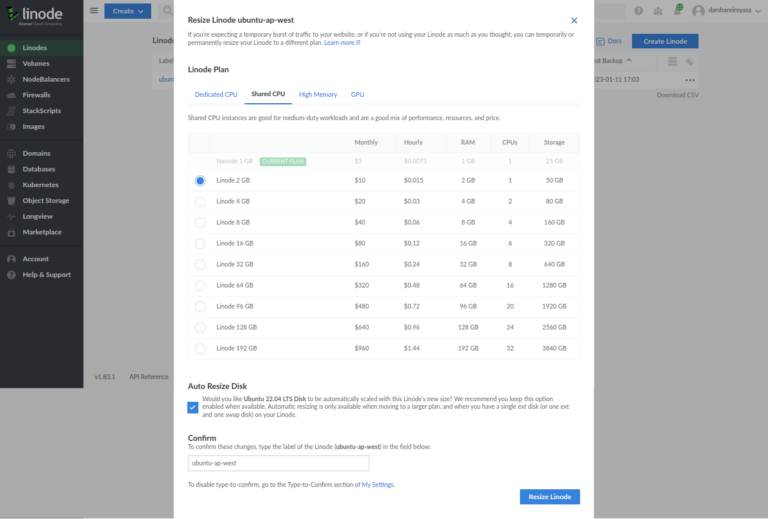768x519 pixels.
Task: Open the community icon in top bar
Action: (658, 11)
